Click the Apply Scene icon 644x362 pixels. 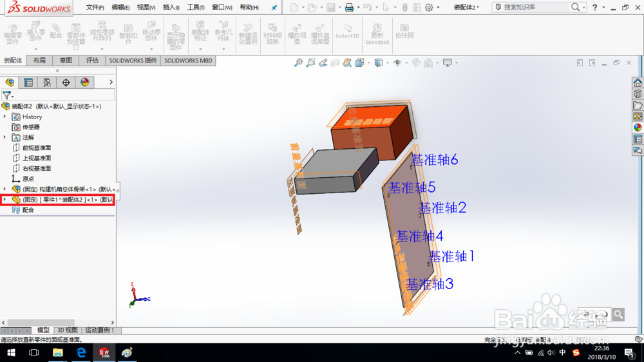428,63
